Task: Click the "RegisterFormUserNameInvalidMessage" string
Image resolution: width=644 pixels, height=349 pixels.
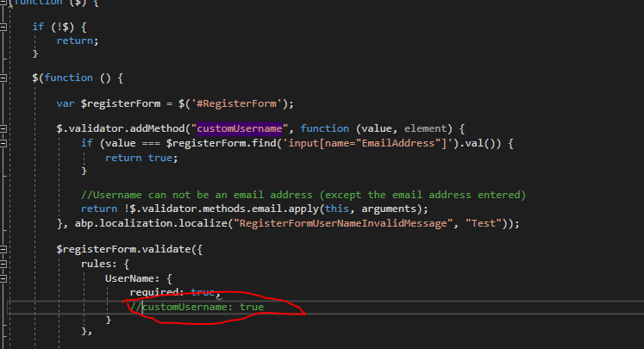Action: (x=343, y=223)
